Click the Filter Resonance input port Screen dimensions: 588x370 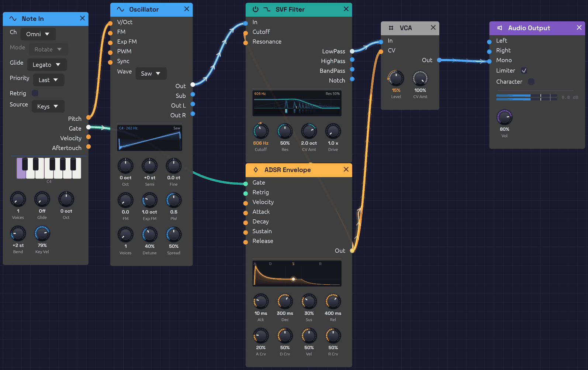click(x=246, y=43)
